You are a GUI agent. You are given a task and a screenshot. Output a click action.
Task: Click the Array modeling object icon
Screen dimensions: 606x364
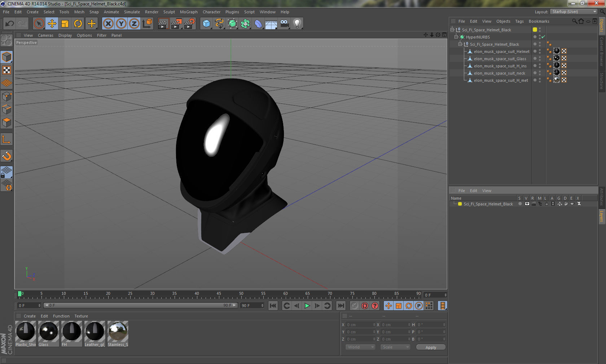click(245, 24)
